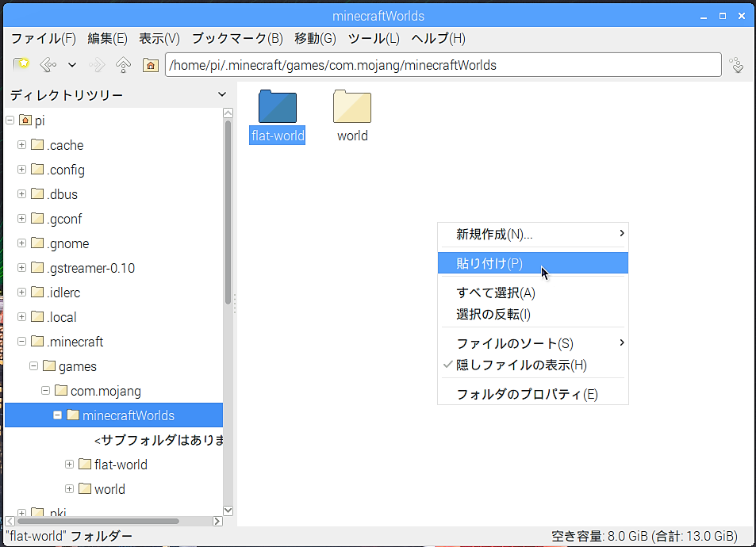The height and width of the screenshot is (547, 756).
Task: Choose 選択の反転(I) in the context menu
Action: [x=533, y=314]
